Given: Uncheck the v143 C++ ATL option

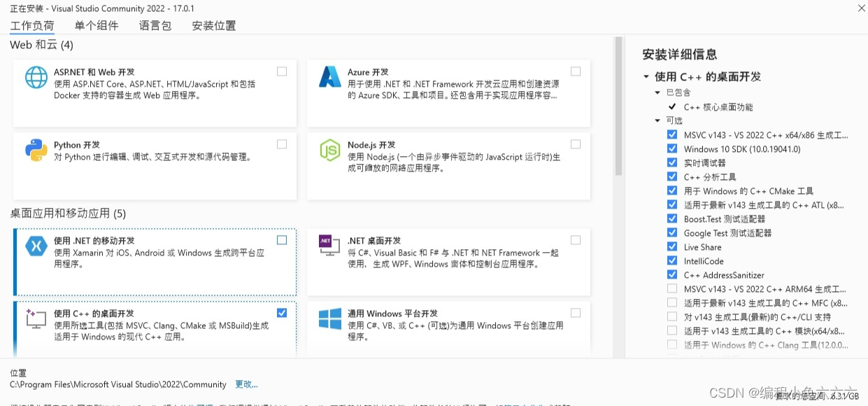Looking at the screenshot, I should (x=672, y=204).
